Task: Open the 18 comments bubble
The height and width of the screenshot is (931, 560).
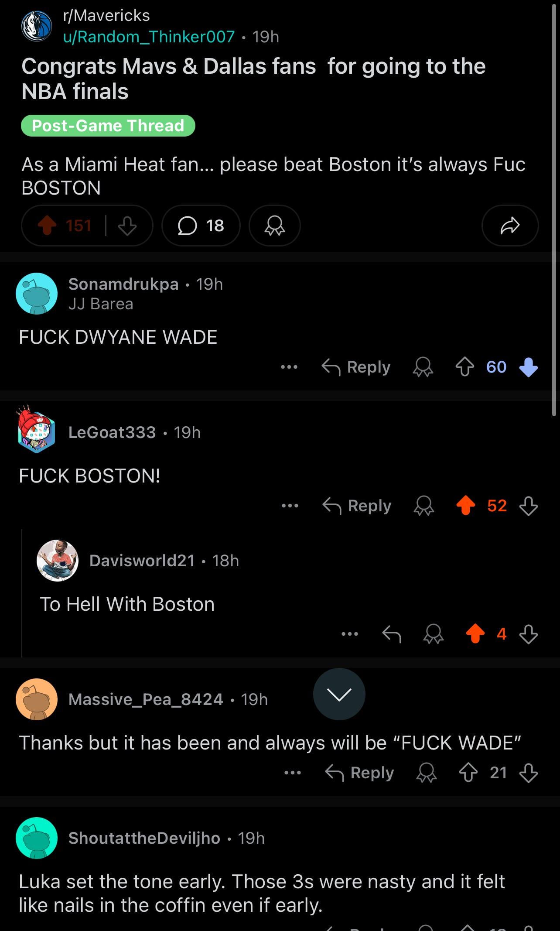Action: tap(201, 226)
